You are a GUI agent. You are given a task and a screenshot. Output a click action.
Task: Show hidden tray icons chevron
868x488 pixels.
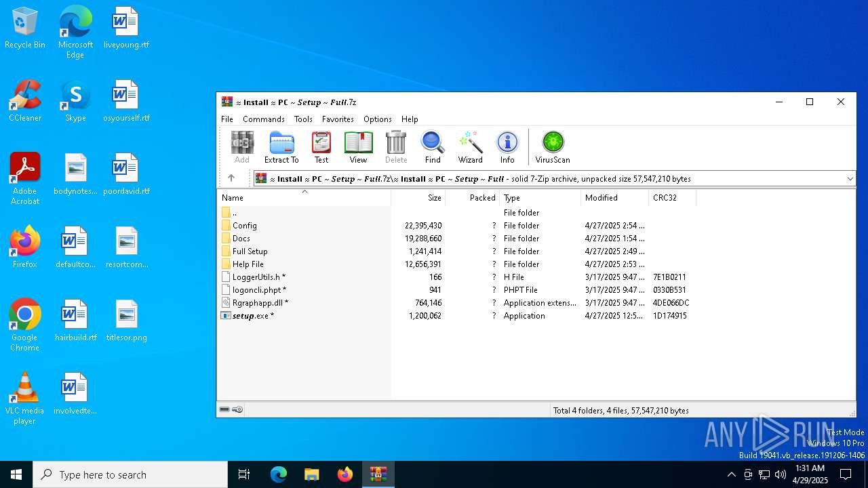click(x=731, y=474)
